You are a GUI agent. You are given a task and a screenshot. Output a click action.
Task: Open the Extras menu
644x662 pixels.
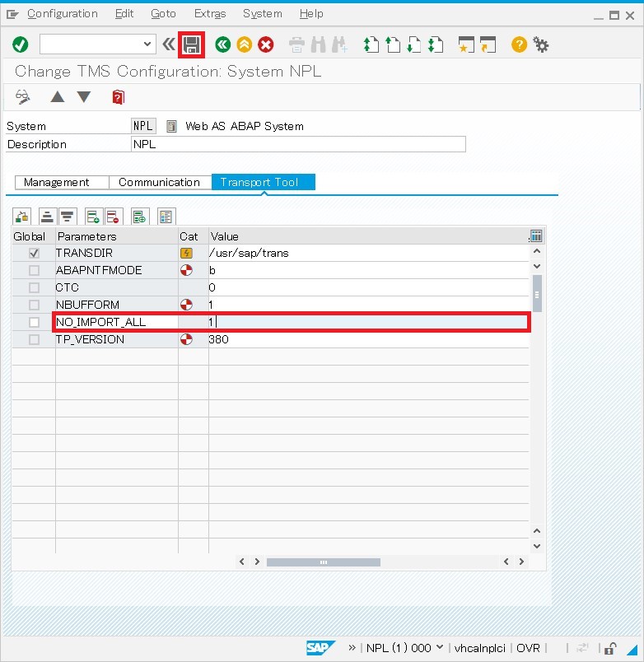210,14
